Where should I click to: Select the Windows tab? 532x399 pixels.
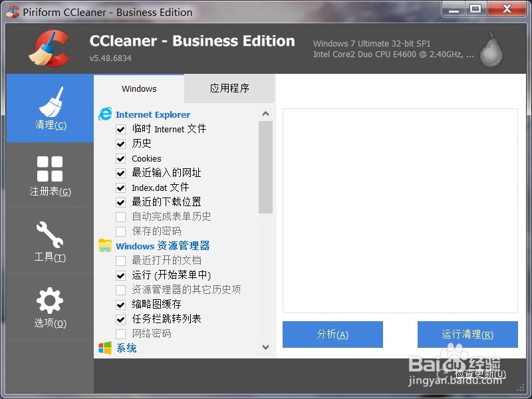139,88
